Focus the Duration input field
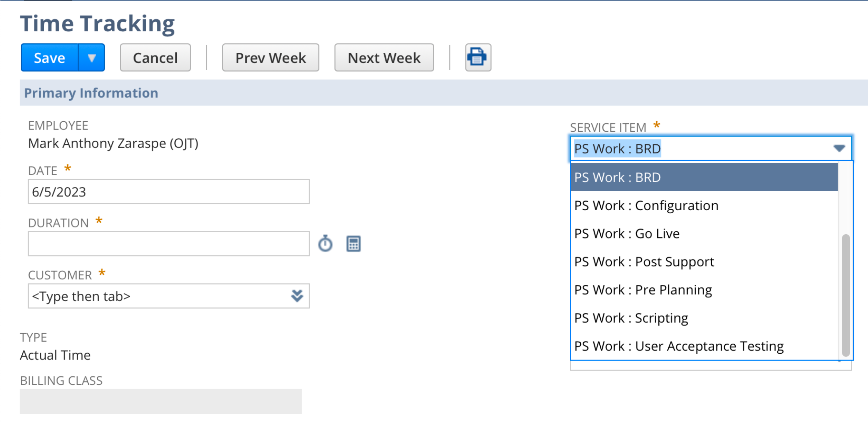868x431 pixels. click(x=169, y=244)
